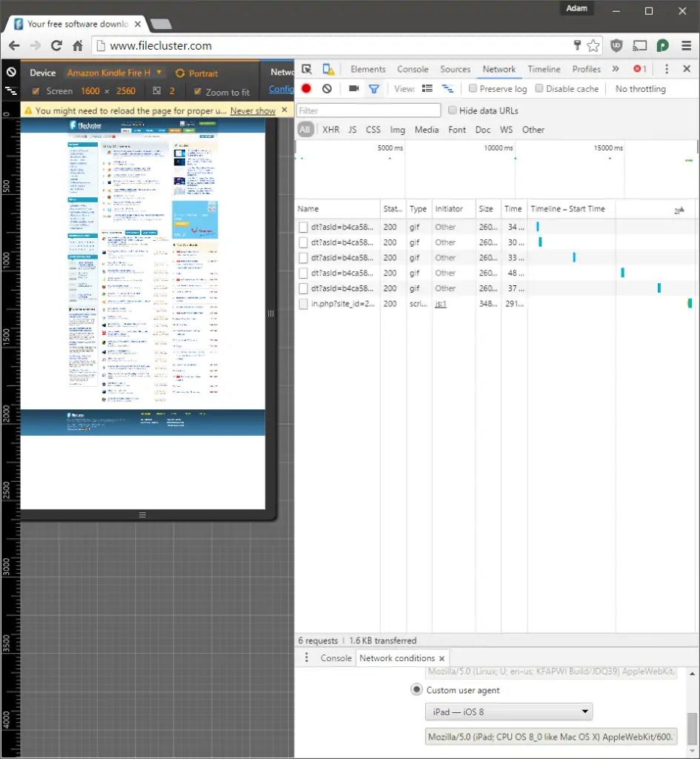Select the All filter button
Viewport: 700px width, 759px height.
304,130
